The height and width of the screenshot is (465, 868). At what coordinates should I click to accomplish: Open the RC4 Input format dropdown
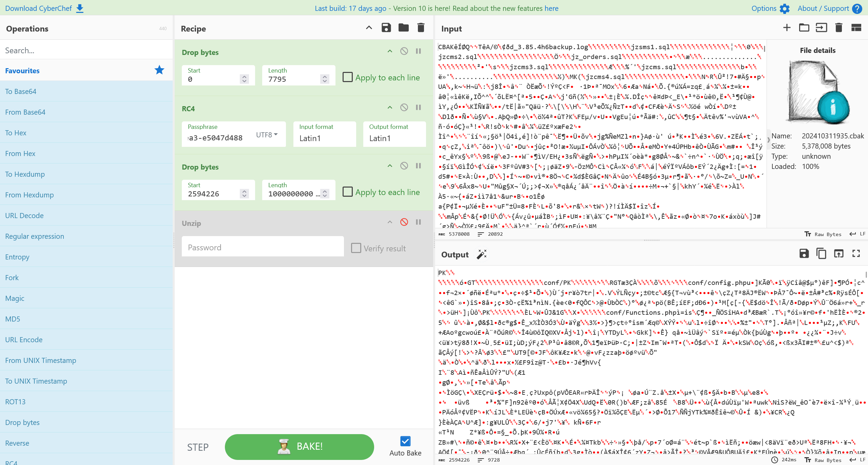coord(325,134)
